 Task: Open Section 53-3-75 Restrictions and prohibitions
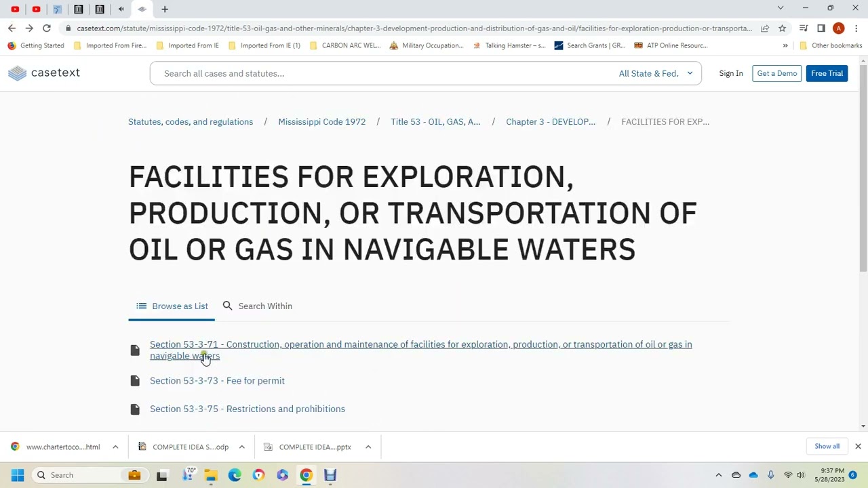[x=248, y=409]
